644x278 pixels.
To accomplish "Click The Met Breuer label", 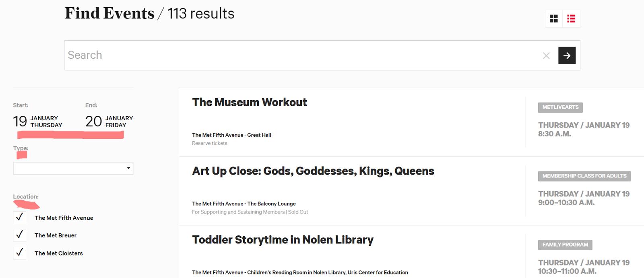I will 56,235.
